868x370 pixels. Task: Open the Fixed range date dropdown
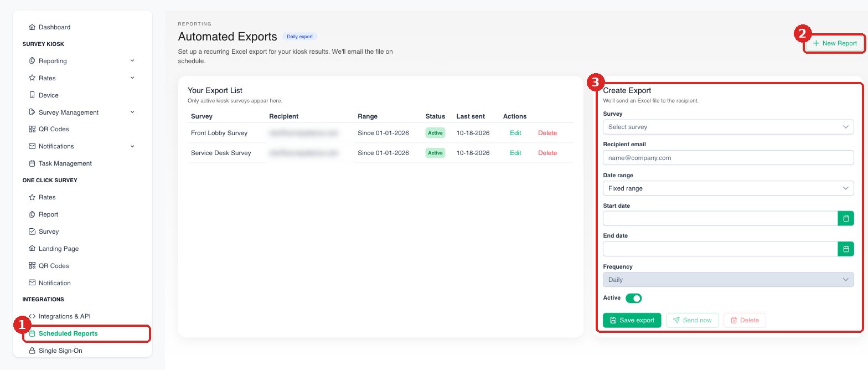click(728, 188)
